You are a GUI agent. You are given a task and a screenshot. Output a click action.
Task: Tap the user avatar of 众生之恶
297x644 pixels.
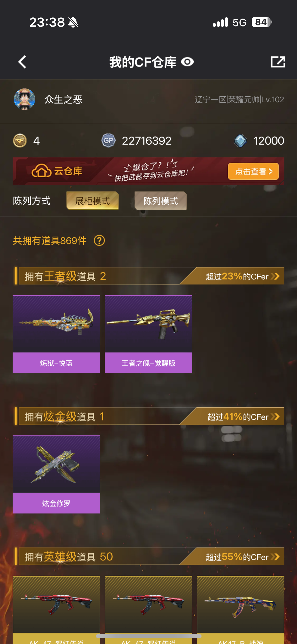pos(24,99)
